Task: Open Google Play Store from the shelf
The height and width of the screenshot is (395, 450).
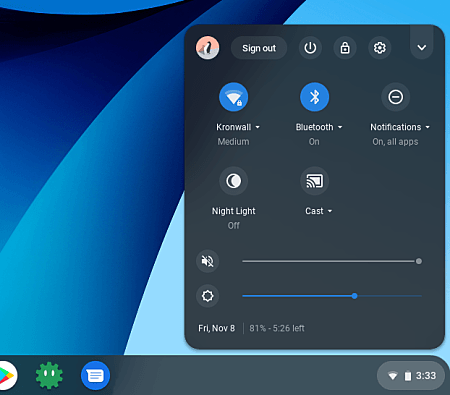Action: (6, 375)
